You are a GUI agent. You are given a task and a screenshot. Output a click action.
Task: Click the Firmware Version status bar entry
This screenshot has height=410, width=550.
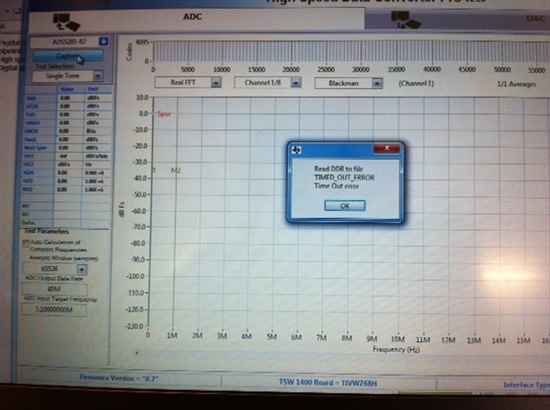[119, 378]
